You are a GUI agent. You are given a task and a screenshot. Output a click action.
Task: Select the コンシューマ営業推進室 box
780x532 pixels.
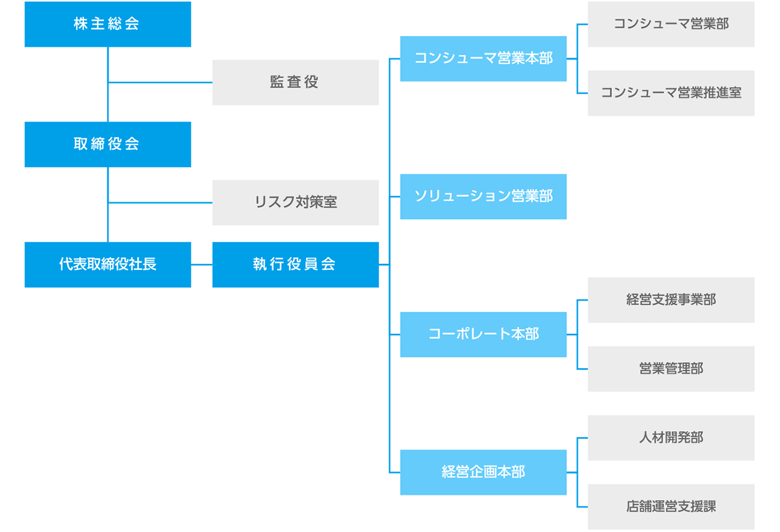tap(671, 93)
